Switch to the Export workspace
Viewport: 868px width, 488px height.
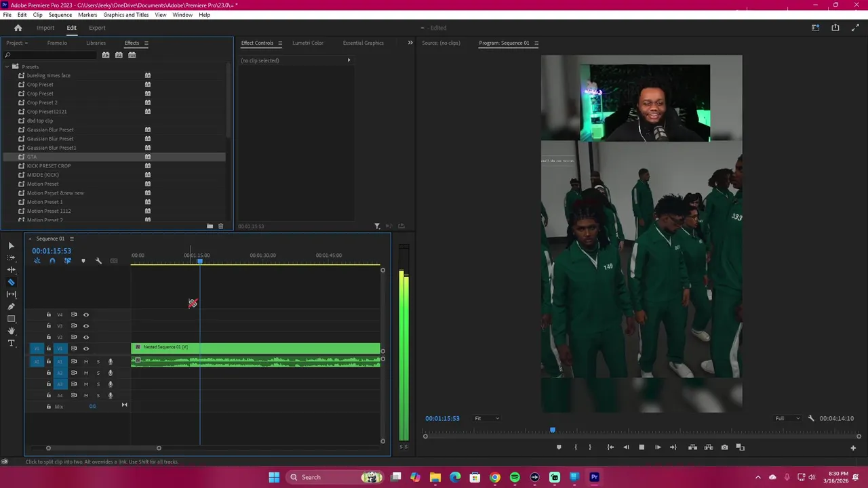pyautogui.click(x=97, y=28)
